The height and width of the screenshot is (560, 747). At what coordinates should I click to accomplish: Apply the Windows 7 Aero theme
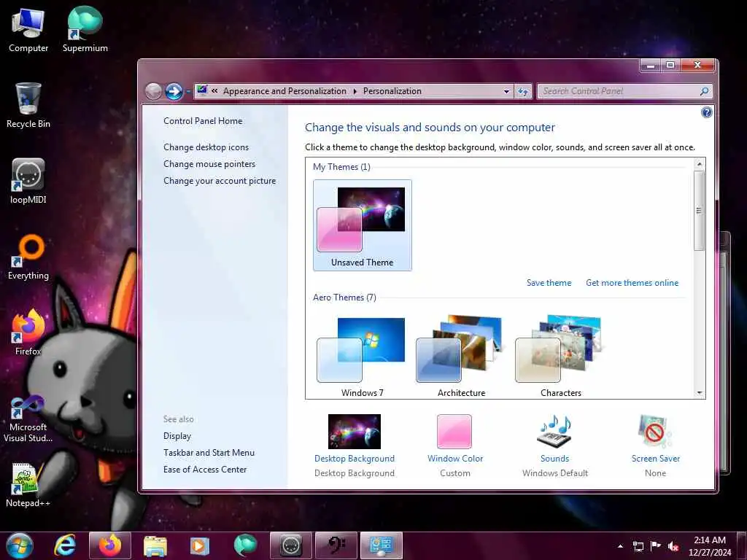pyautogui.click(x=362, y=356)
